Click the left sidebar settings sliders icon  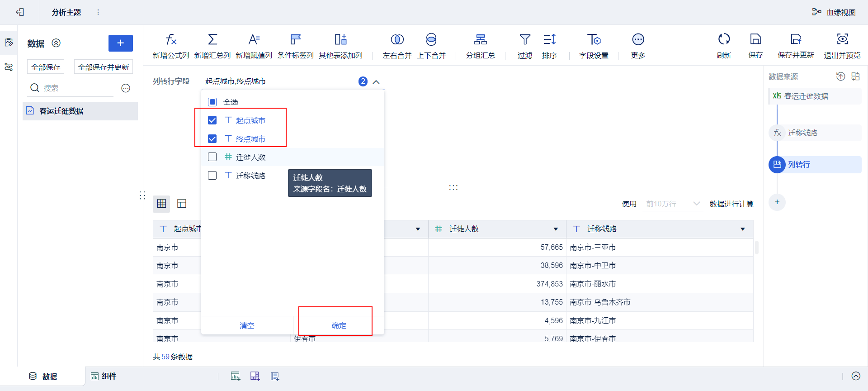[x=9, y=67]
